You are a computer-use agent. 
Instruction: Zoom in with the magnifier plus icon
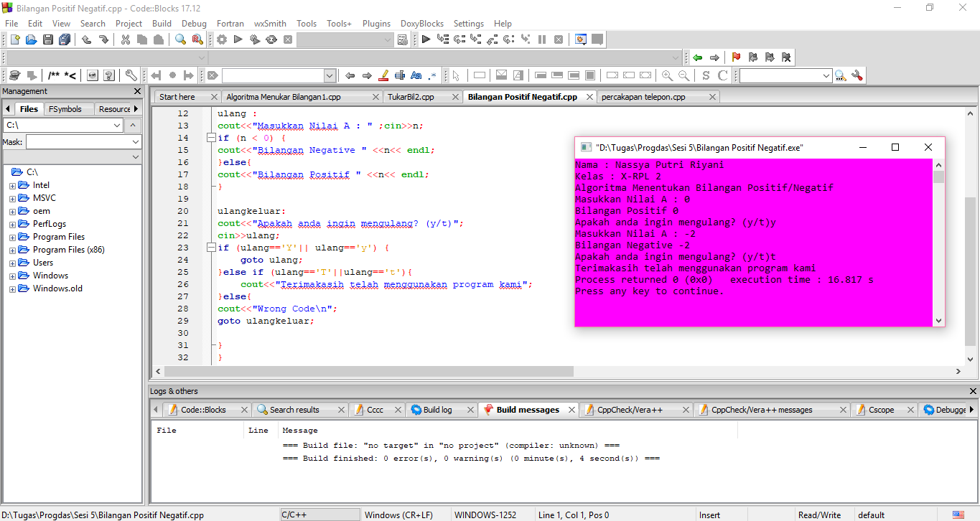pos(667,75)
